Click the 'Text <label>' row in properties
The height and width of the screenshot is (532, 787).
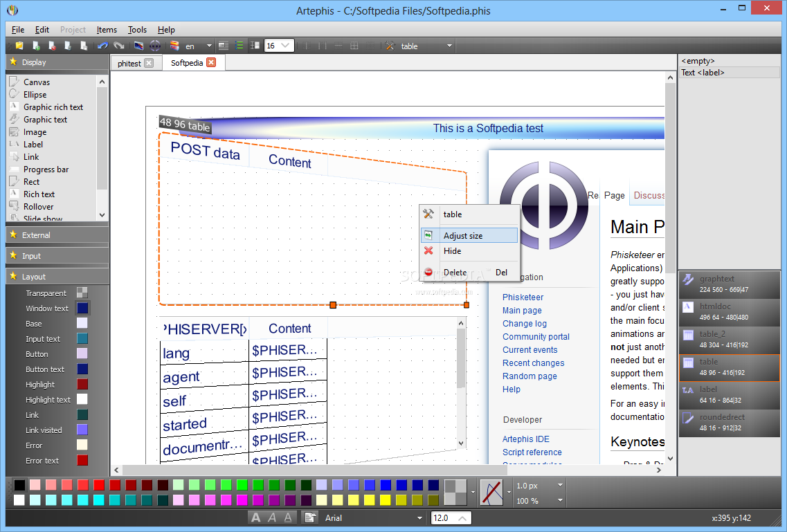pos(730,72)
